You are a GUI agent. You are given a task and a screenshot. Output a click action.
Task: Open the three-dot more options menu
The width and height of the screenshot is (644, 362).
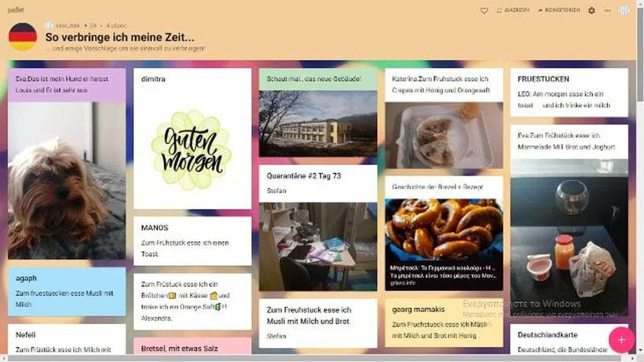point(607,10)
